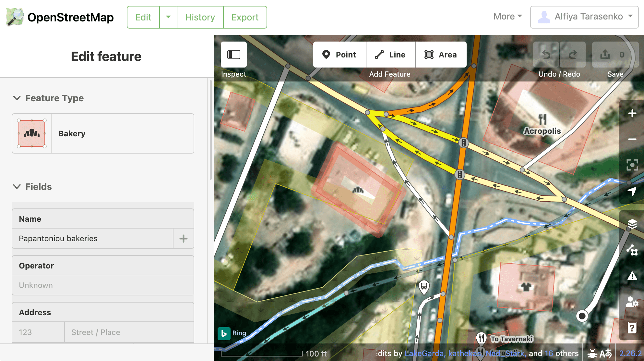Add a multilingual name with plus button
Screen dimensions: 644x361
[x=184, y=239]
